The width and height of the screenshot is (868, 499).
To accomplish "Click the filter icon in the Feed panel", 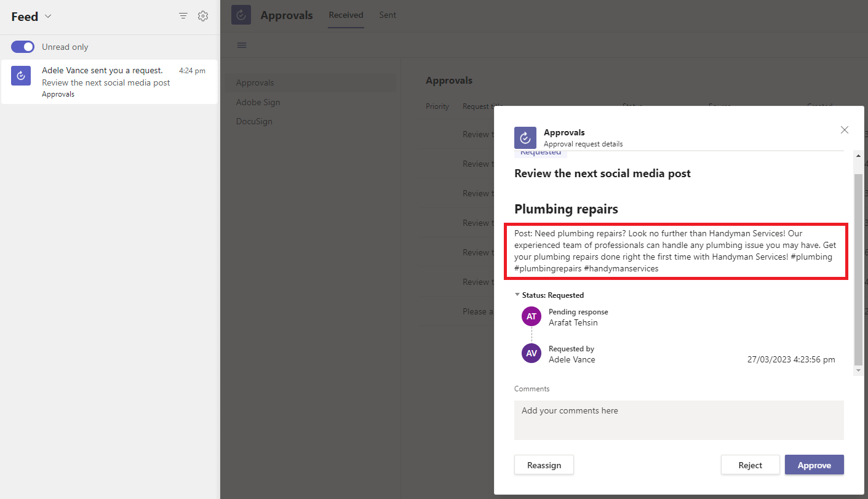I will click(183, 16).
